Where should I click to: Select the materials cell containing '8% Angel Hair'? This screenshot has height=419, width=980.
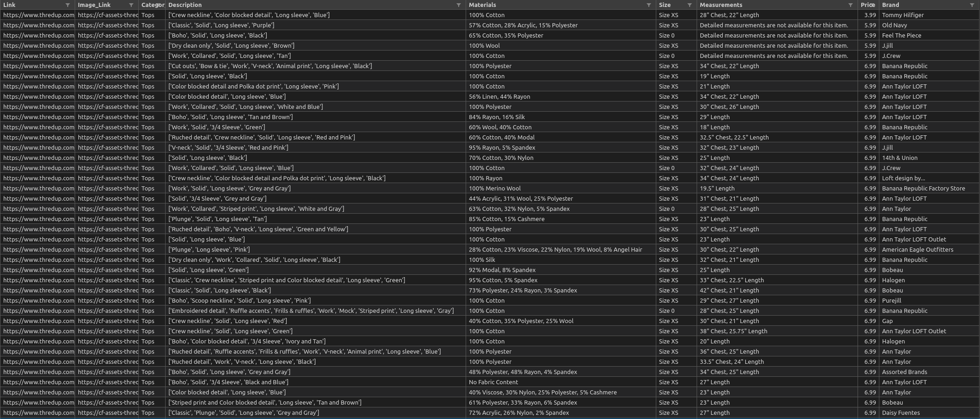pyautogui.click(x=561, y=250)
